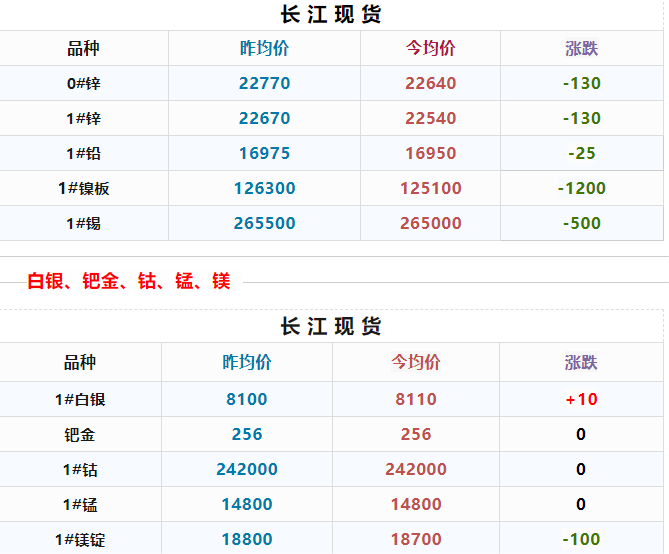Click the 钯金 row label
669x554 pixels.
(x=80, y=435)
